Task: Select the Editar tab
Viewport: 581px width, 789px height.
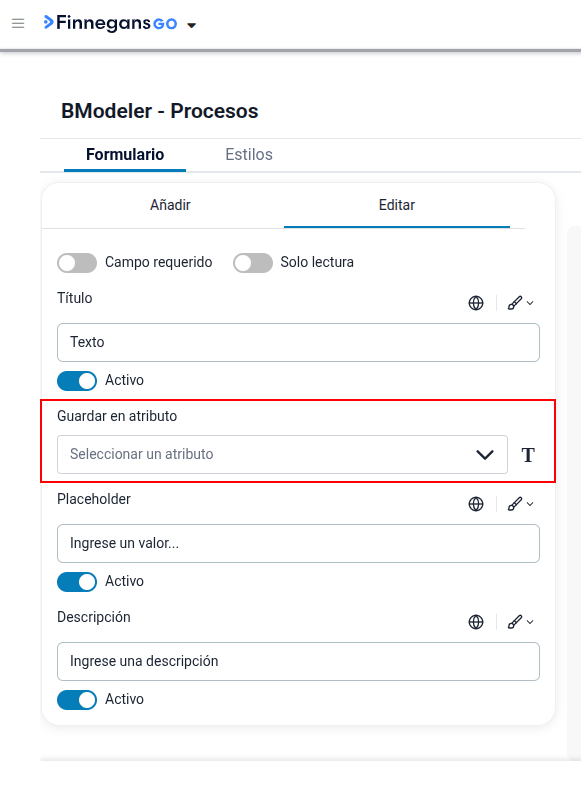Action: pos(397,205)
